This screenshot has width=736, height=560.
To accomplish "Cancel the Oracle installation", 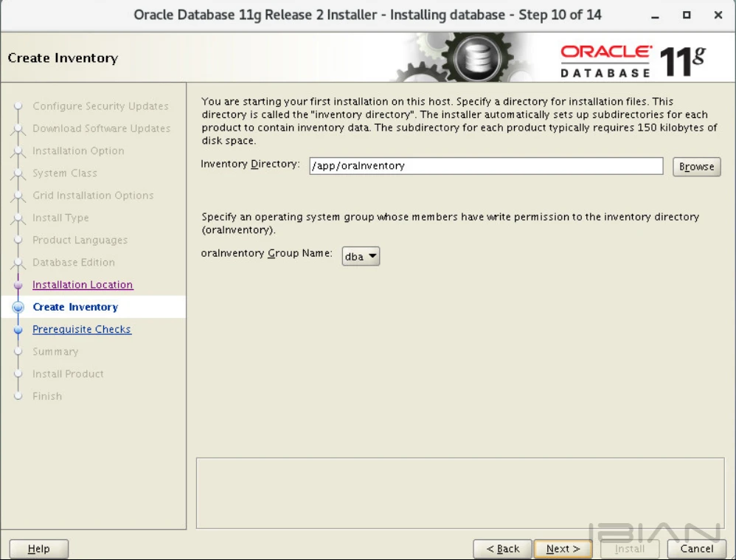I will click(697, 549).
